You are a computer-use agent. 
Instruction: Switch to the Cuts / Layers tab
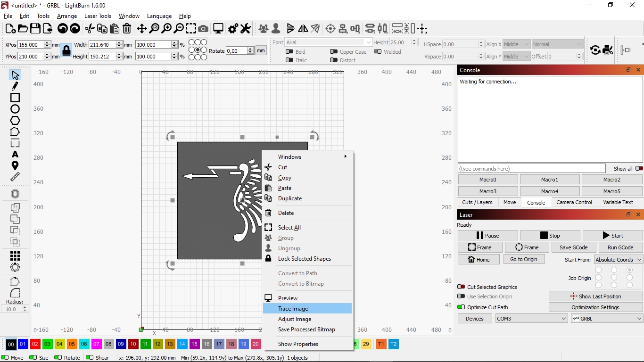point(477,202)
